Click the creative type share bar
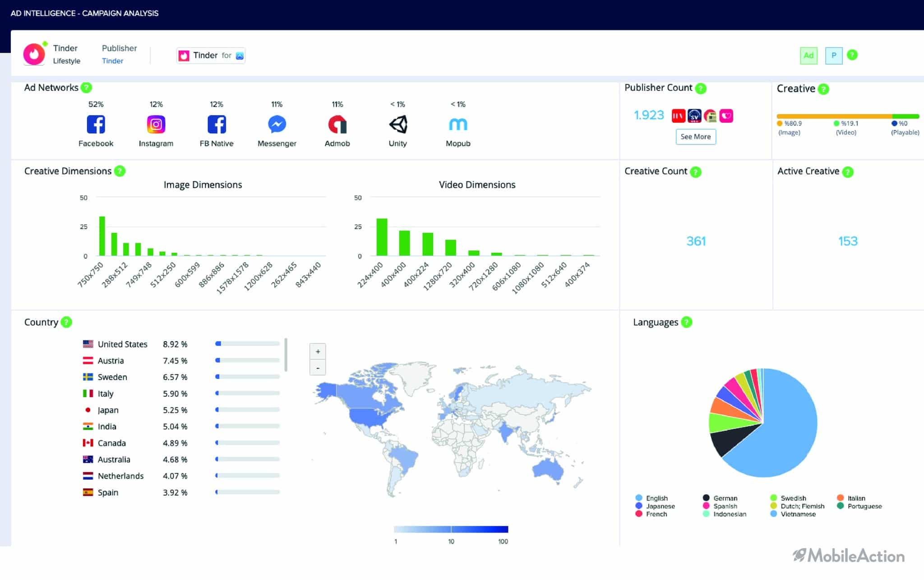The height and width of the screenshot is (580, 924). 848,116
